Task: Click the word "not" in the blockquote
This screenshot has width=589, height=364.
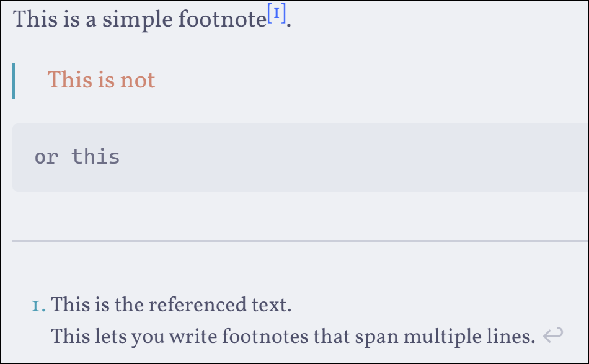Action: pyautogui.click(x=138, y=80)
